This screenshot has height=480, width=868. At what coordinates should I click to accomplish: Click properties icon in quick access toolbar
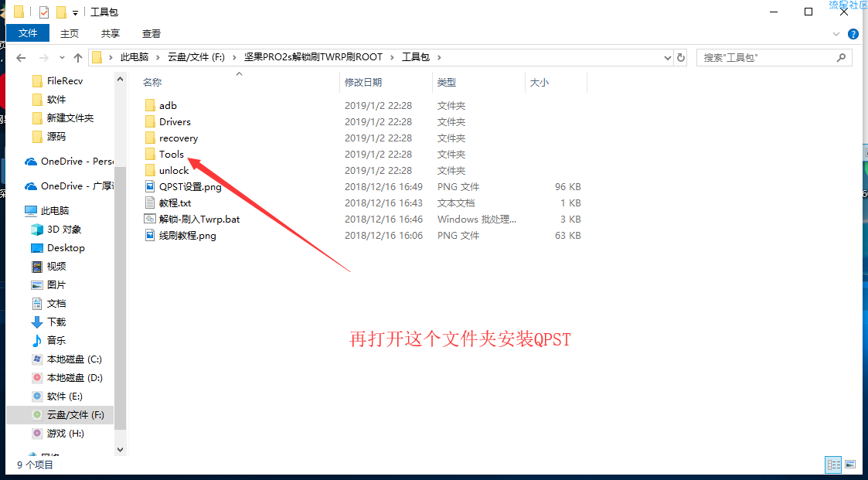[44, 12]
